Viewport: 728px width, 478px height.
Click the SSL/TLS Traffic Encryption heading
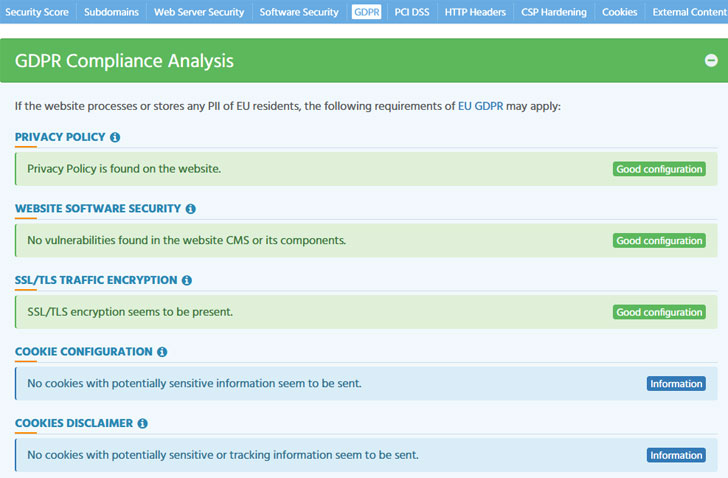pyautogui.click(x=96, y=280)
